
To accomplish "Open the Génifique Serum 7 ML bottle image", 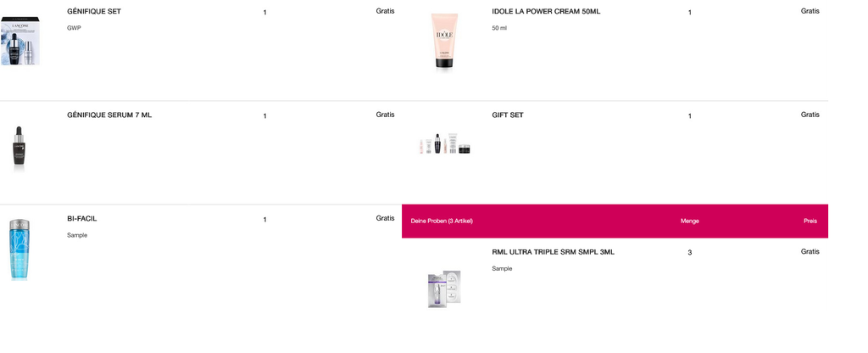I will click(19, 149).
